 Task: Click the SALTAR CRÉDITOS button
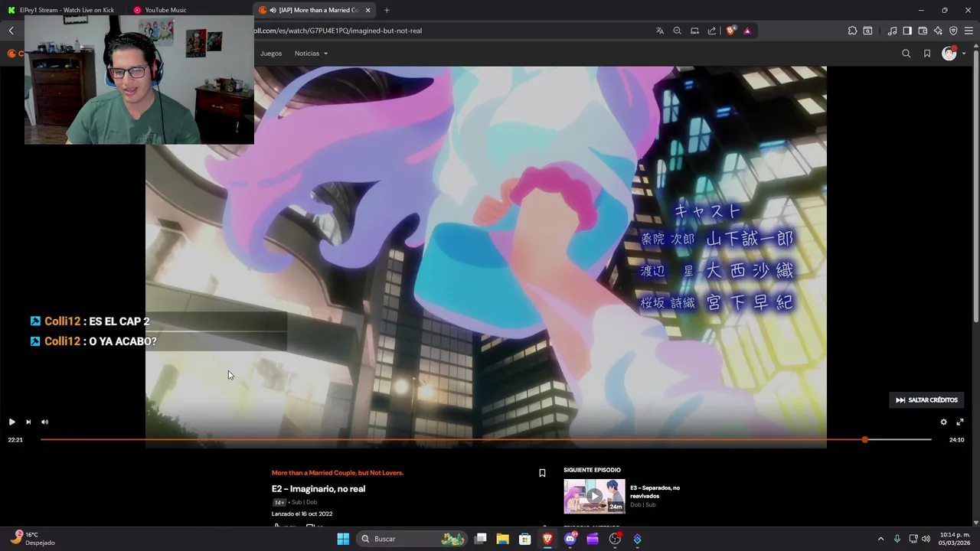tap(926, 400)
